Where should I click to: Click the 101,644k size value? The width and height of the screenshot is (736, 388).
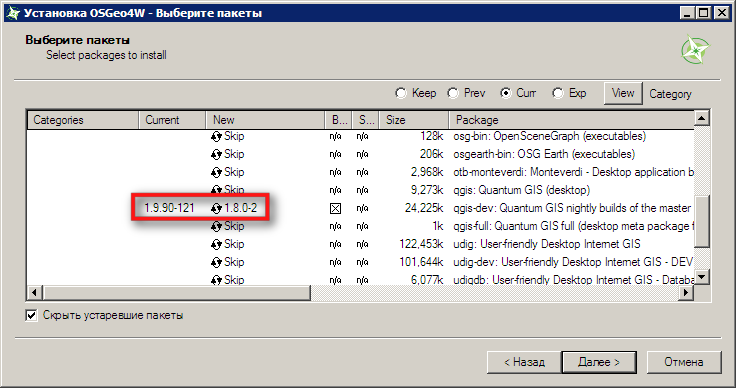tap(421, 262)
